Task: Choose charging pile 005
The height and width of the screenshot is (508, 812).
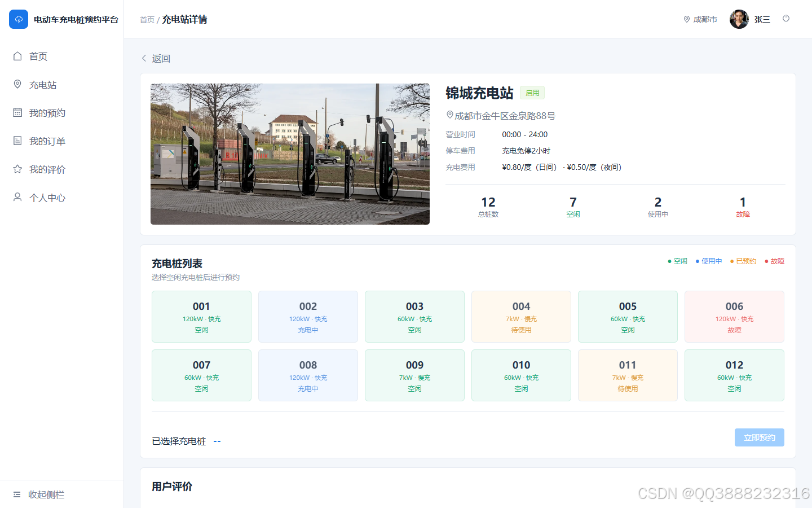Action: coord(628,317)
